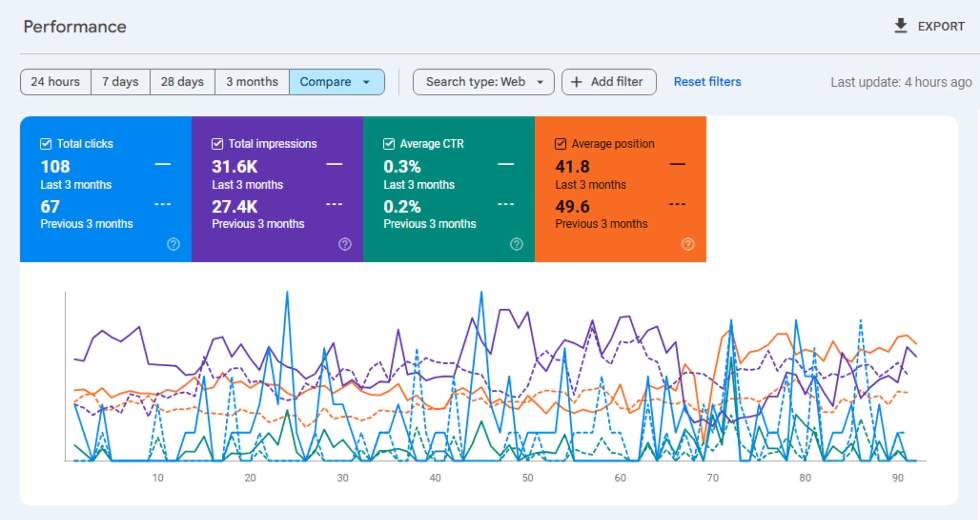The height and width of the screenshot is (520, 980).
Task: Uncheck the Total clicks checkbox
Action: click(46, 144)
